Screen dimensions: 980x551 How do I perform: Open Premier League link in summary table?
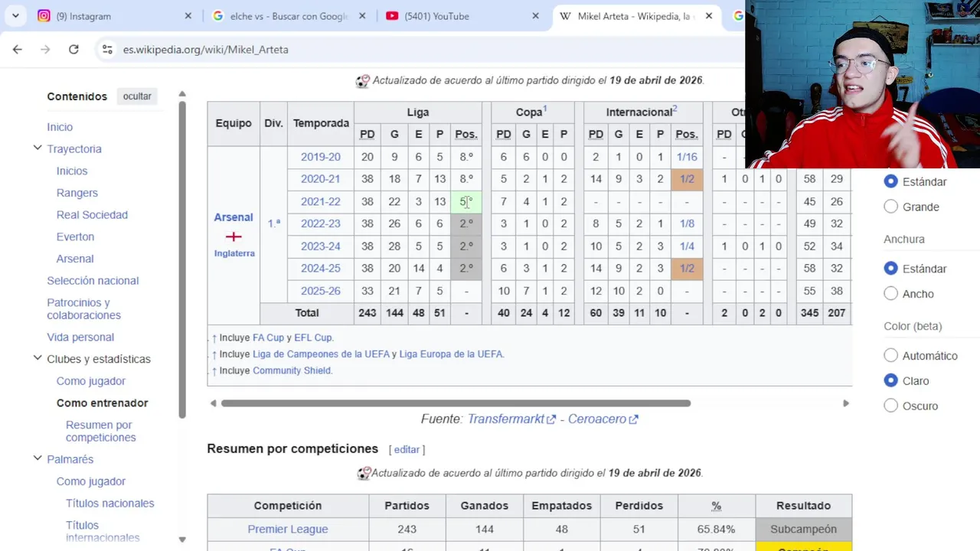pos(288,530)
